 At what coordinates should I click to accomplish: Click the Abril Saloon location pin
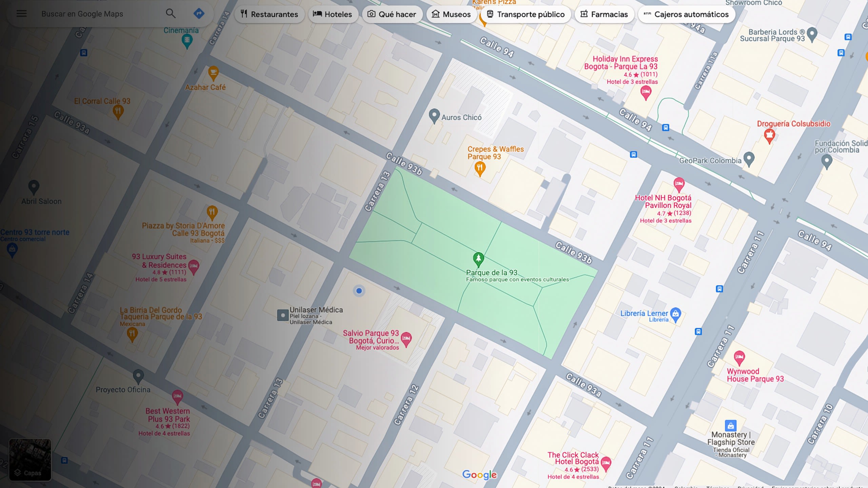pos(34,187)
